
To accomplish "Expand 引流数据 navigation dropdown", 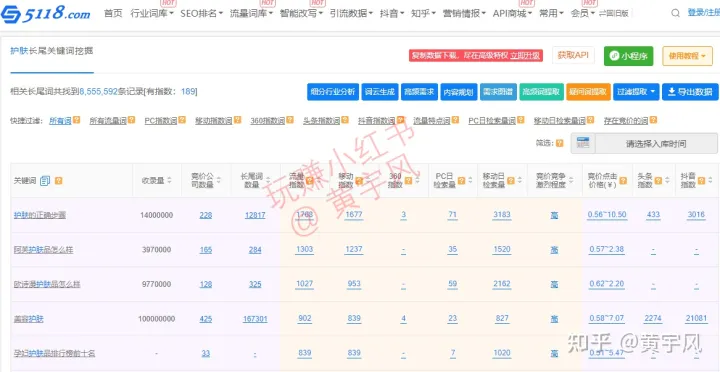I will (x=351, y=13).
